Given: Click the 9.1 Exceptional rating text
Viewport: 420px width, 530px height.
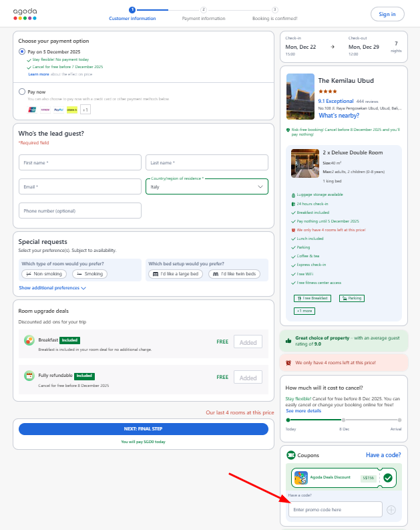Looking at the screenshot, I should pyautogui.click(x=336, y=101).
